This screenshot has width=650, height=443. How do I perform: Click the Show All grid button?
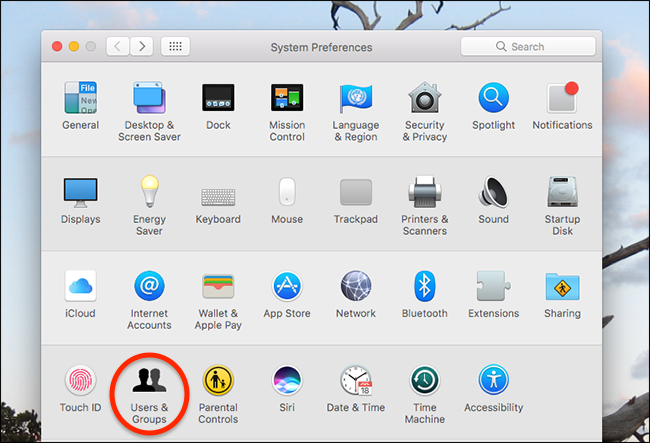tap(175, 47)
